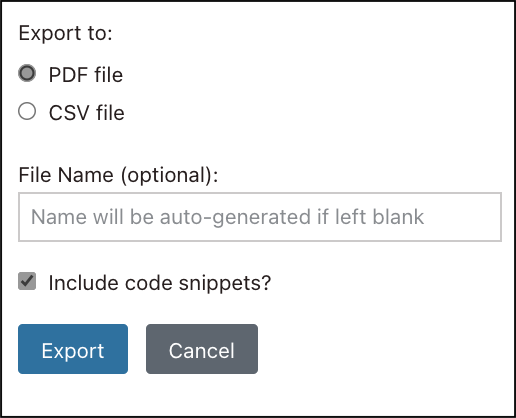
Task: Dismiss the export dialog with Cancel
Action: 202,349
